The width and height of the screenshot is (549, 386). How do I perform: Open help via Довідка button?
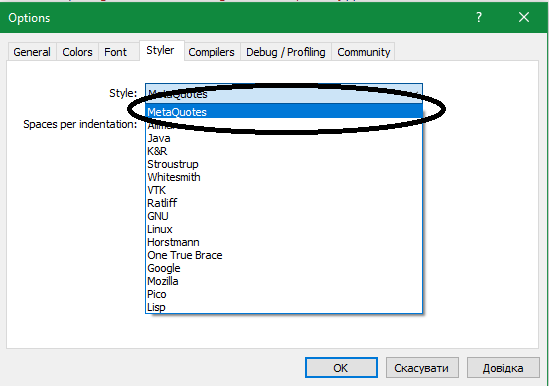(503, 368)
